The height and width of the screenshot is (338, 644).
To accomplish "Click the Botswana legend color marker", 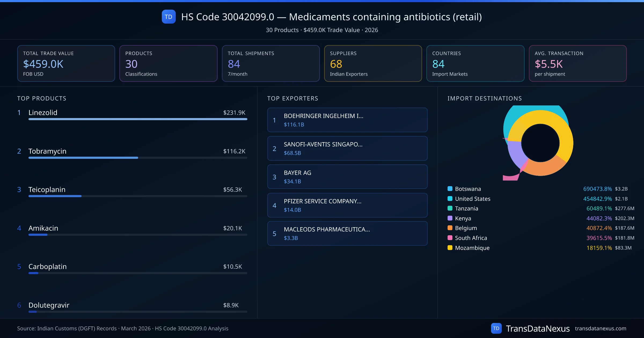I will (x=450, y=189).
